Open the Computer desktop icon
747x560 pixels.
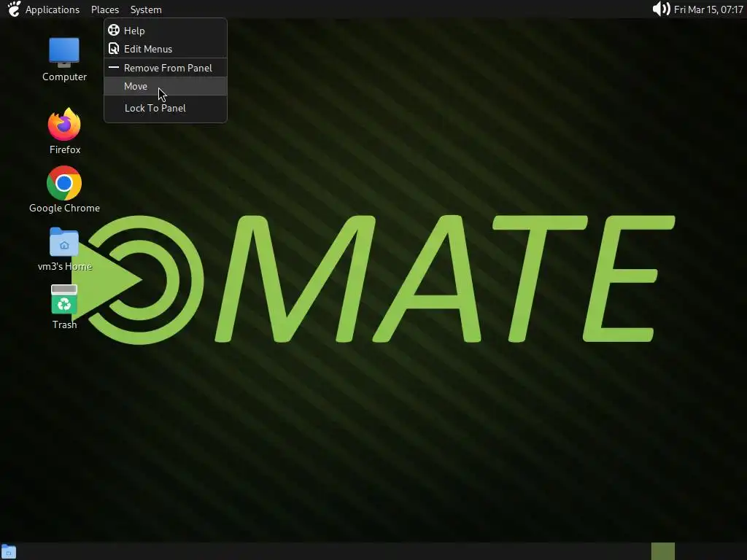coord(64,52)
